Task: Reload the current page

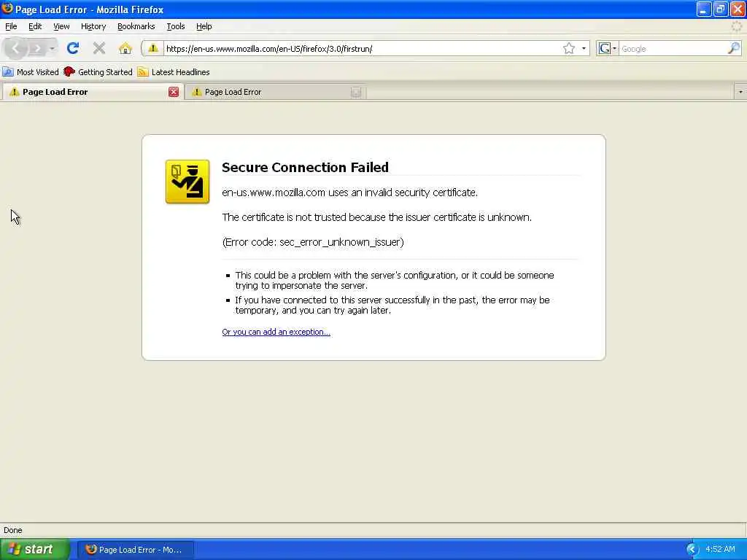Action: point(73,48)
